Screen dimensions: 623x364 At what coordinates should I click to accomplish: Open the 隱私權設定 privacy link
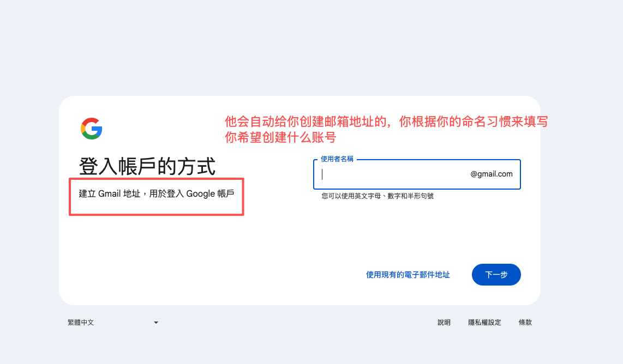[x=484, y=322]
